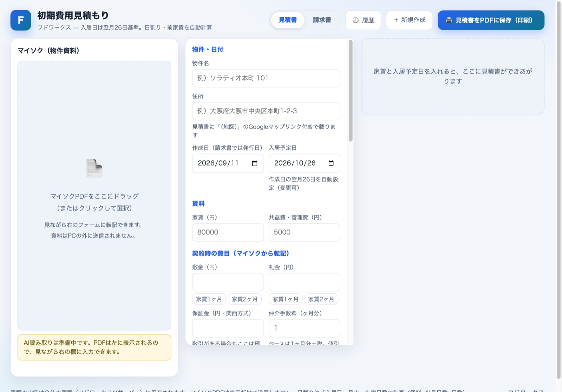Focus the 住所 address field

266,111
